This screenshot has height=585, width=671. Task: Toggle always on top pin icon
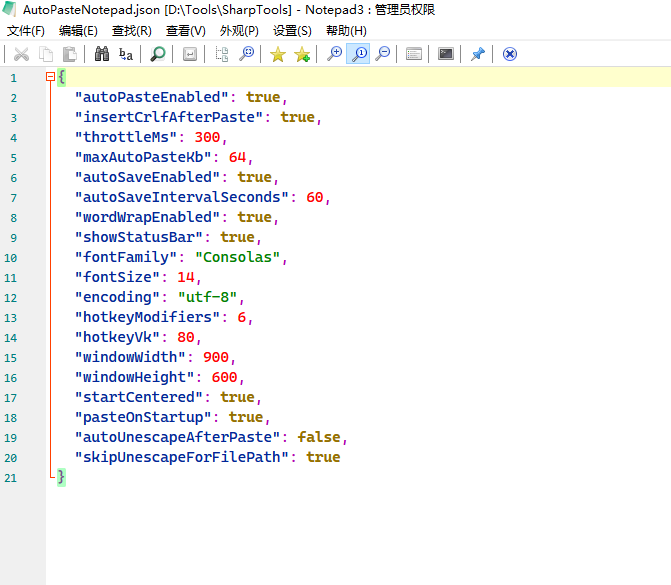478,54
